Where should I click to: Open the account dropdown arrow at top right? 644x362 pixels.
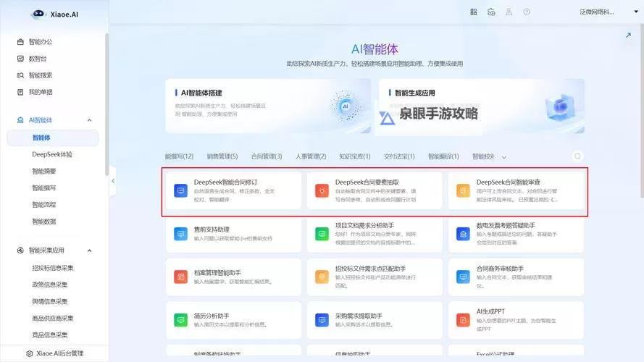[636, 12]
